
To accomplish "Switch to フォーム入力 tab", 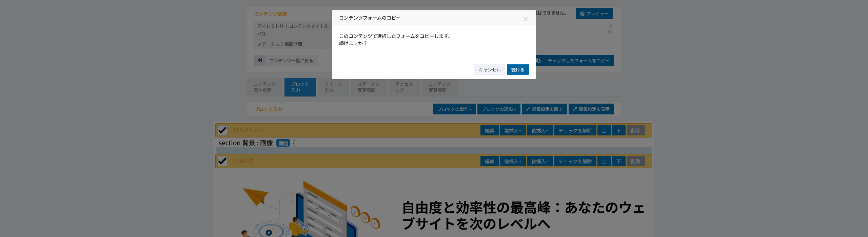I will 333,87.
